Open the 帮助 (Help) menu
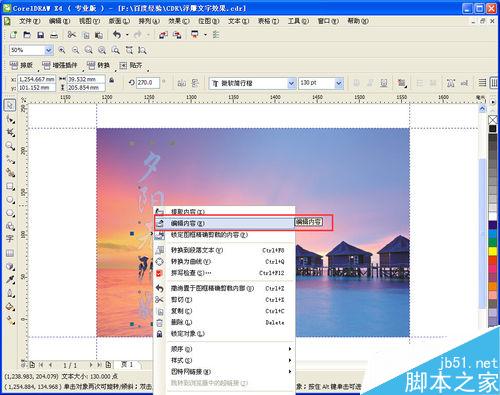This screenshot has width=500, height=395. point(358,21)
